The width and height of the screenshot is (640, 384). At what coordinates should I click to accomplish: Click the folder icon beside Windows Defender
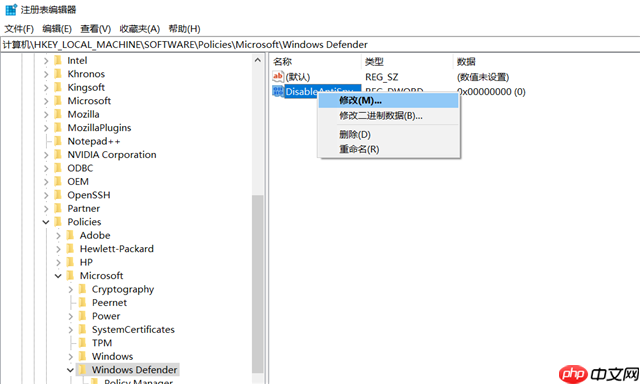point(83,370)
